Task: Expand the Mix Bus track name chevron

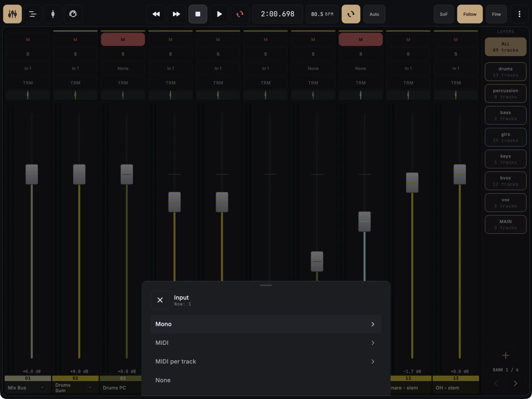Action: tap(43, 387)
